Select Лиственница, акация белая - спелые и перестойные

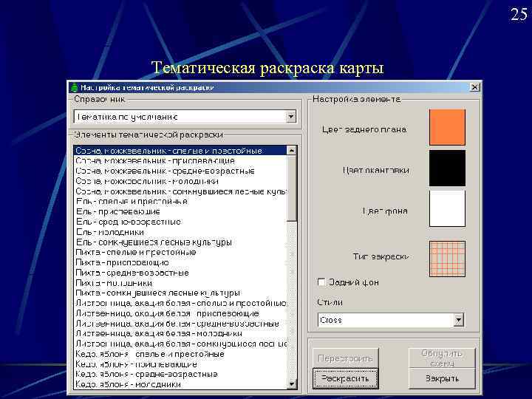[x=180, y=303]
